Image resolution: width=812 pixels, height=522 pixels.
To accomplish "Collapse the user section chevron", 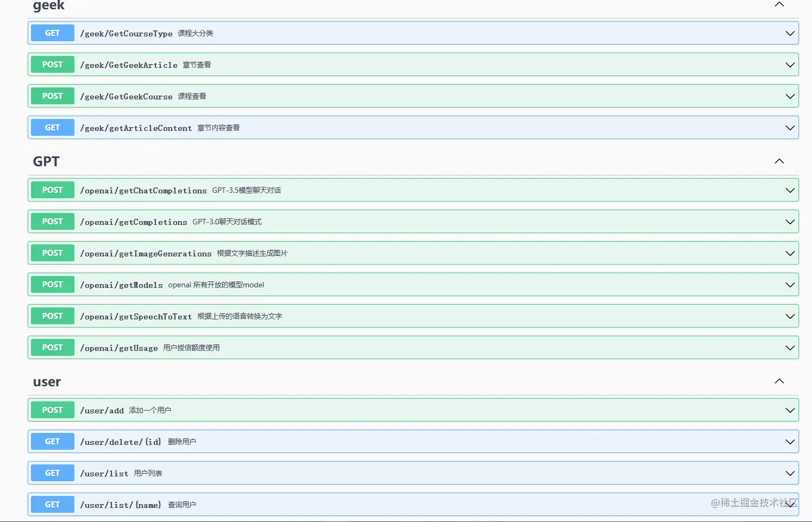I will coord(779,381).
